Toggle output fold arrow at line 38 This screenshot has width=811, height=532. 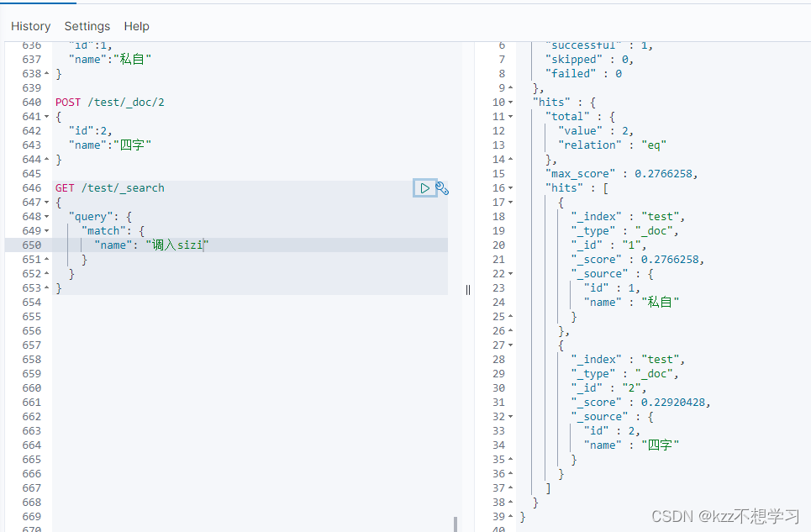(x=510, y=503)
